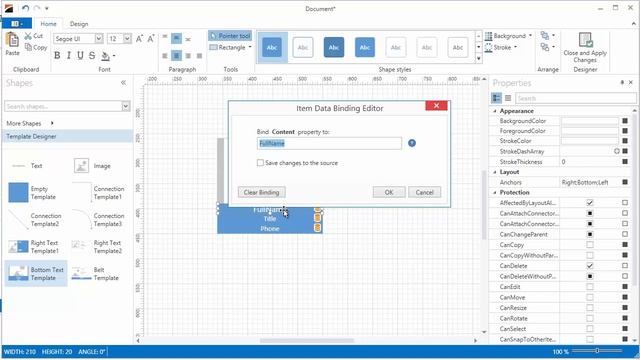Close the Item Data Binding Editor
The width and height of the screenshot is (640, 360).
(436, 106)
